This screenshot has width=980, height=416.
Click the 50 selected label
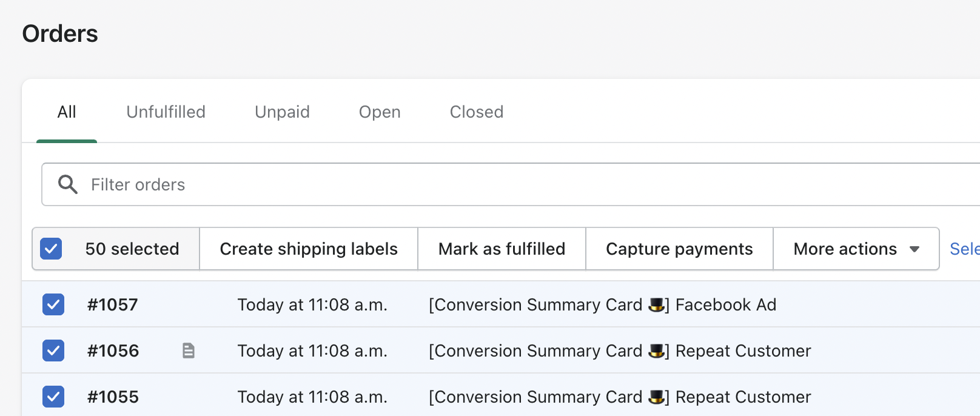(x=132, y=249)
